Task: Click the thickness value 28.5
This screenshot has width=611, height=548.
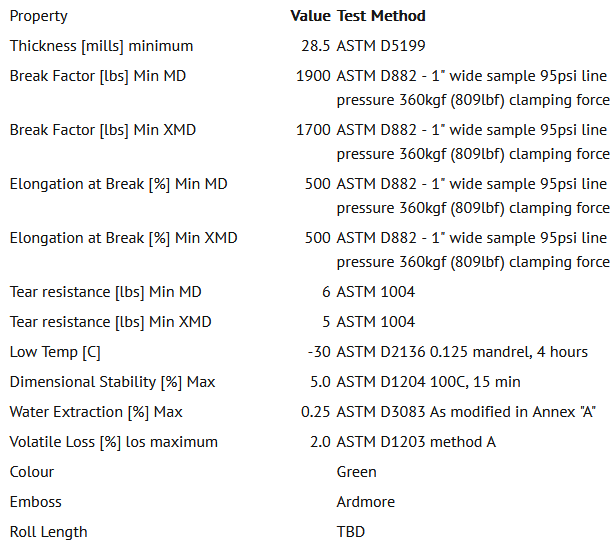Action: click(x=314, y=46)
